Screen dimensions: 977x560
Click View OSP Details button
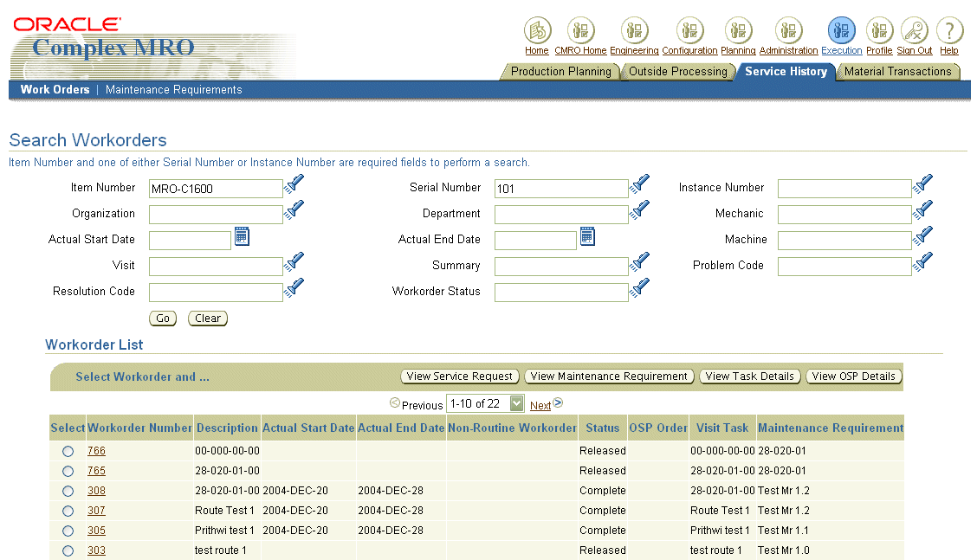coord(854,377)
